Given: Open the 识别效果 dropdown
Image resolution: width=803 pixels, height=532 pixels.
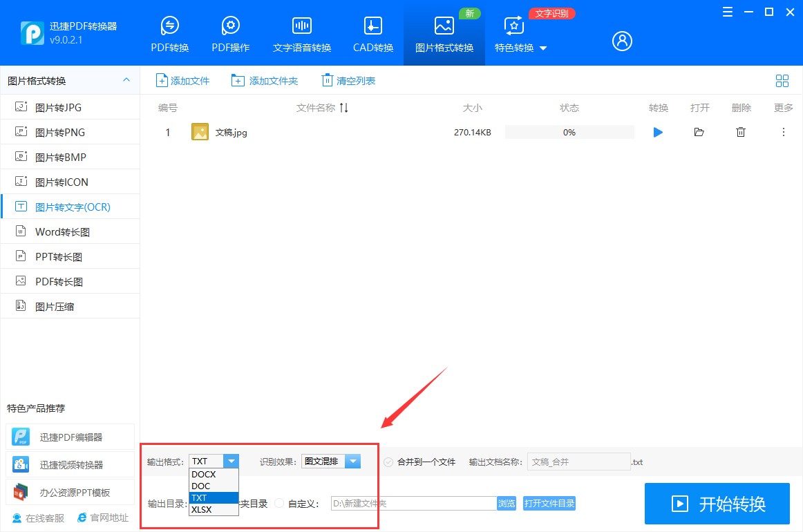Looking at the screenshot, I should [353, 461].
